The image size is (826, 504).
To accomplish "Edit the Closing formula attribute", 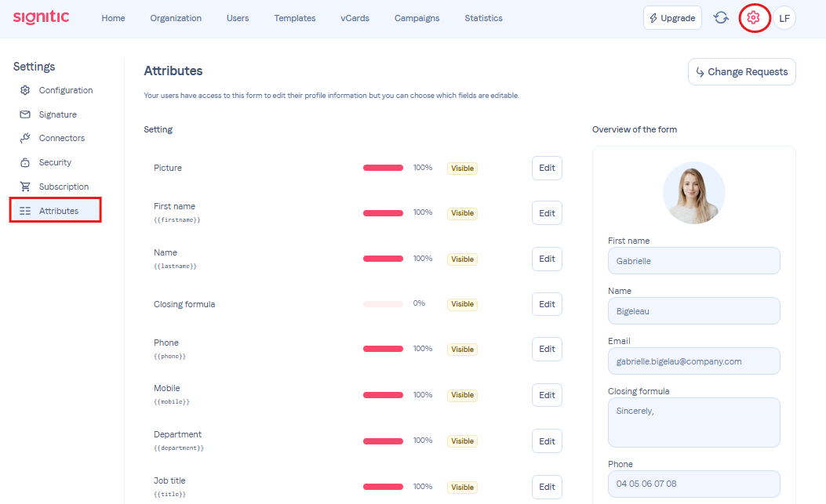I will tap(547, 304).
